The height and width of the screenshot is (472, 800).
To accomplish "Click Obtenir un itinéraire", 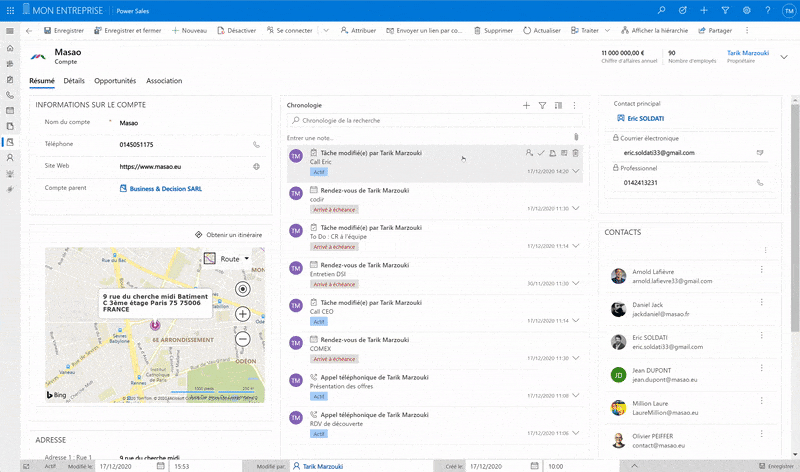I will 229,235.
